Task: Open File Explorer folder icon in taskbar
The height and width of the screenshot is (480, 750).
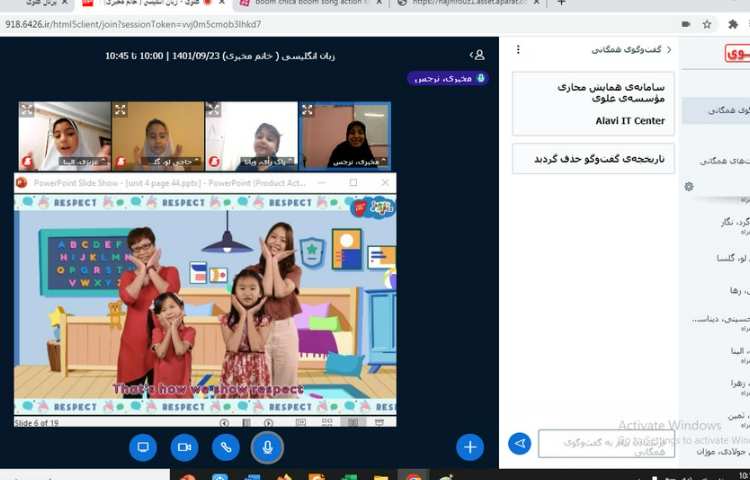Action: coord(381,477)
